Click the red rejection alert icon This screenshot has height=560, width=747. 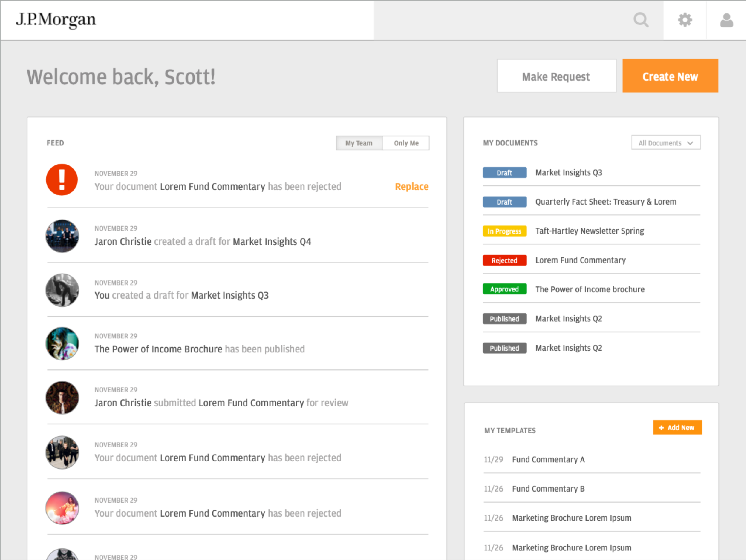[62, 179]
